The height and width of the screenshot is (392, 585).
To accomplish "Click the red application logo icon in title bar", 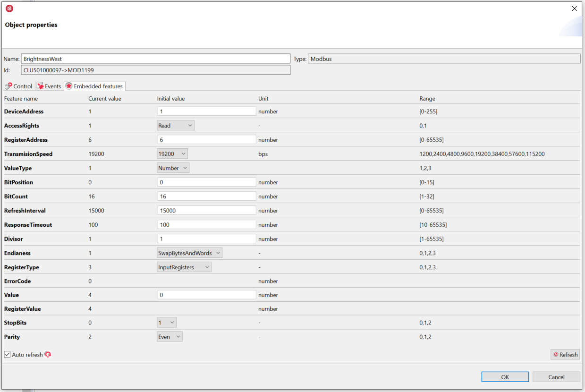I will coord(9,9).
